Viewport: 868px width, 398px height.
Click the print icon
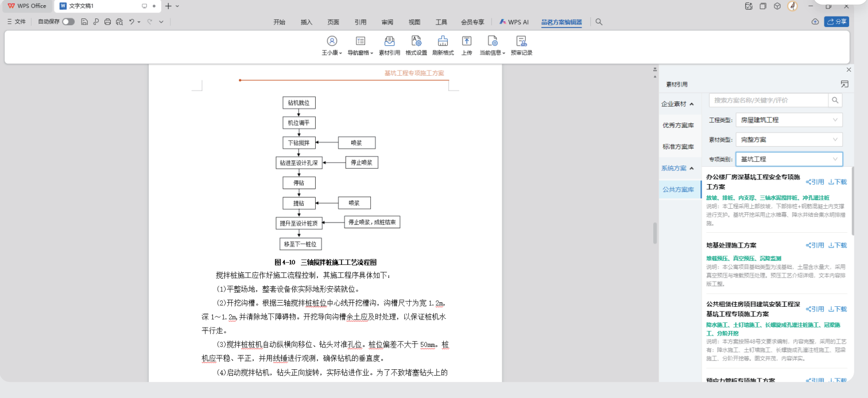(x=107, y=22)
